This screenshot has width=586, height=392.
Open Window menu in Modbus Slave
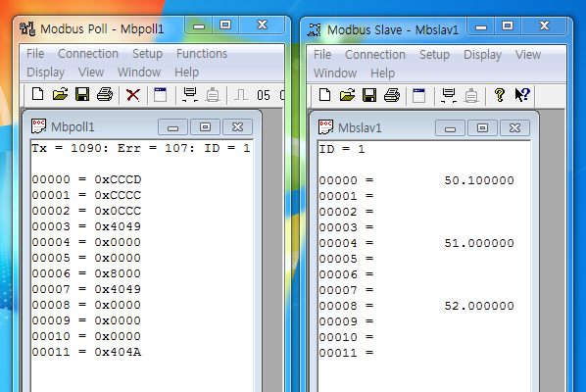click(335, 73)
